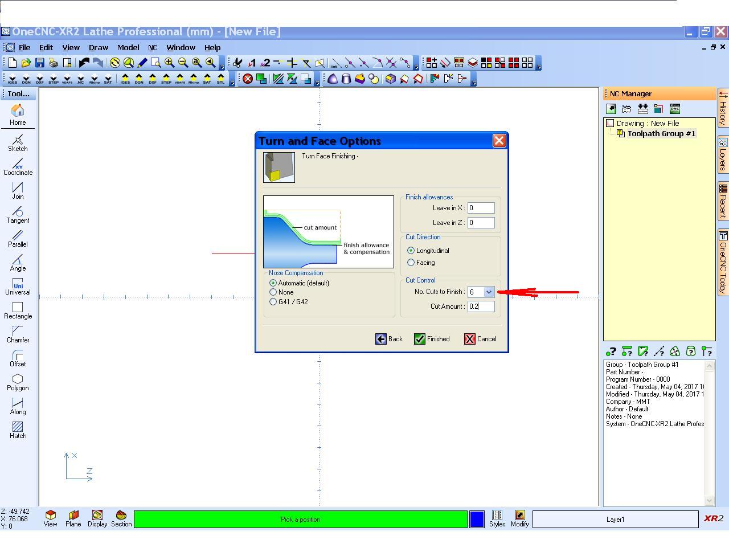Click the Zoom Out magnifier icon
Screen dimensions: 729x560
tap(183, 63)
